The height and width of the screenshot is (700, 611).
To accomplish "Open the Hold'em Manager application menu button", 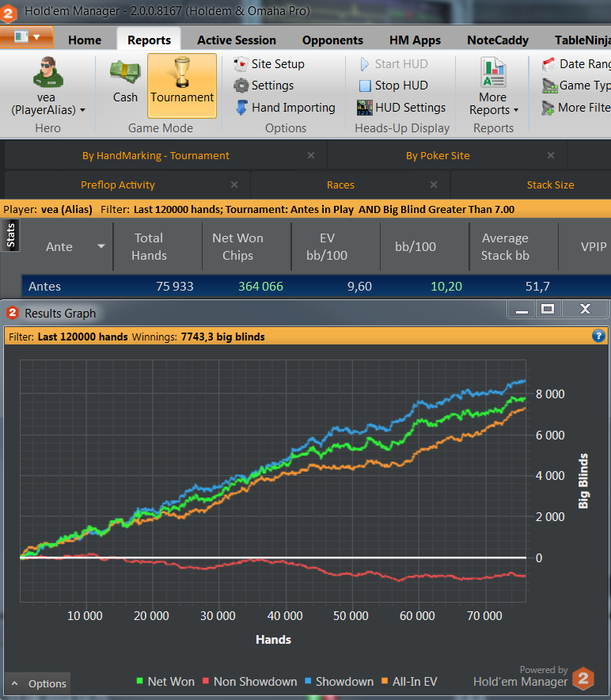I will (x=26, y=37).
